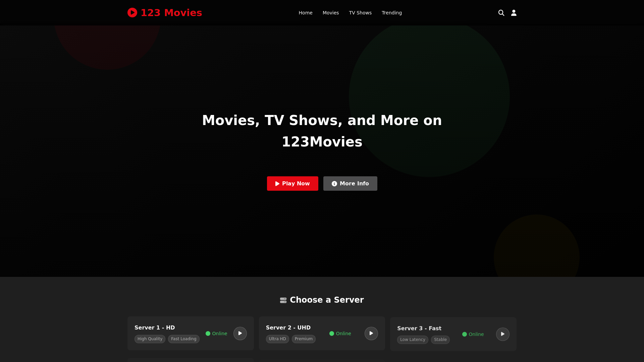Click the Play Now button
The height and width of the screenshot is (362, 644).
pos(292,183)
